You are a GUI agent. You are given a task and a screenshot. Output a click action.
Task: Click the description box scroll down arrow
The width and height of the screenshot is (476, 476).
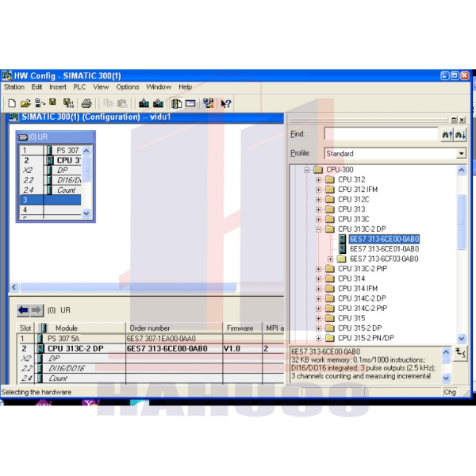click(446, 378)
